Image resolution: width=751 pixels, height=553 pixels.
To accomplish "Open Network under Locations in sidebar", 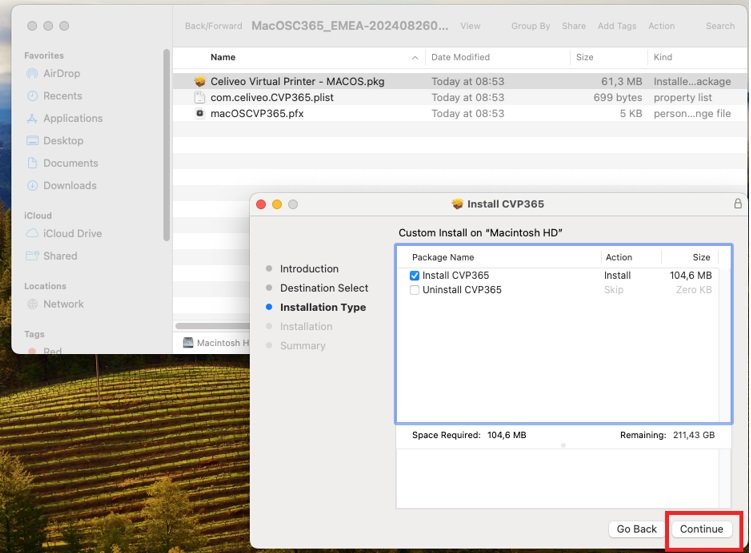I will point(63,304).
